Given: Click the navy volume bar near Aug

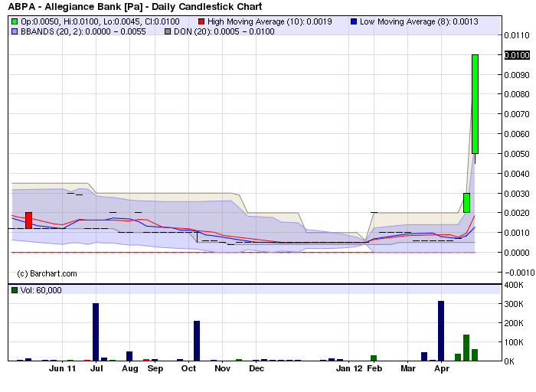Looking at the screenshot, I should pos(129,356).
